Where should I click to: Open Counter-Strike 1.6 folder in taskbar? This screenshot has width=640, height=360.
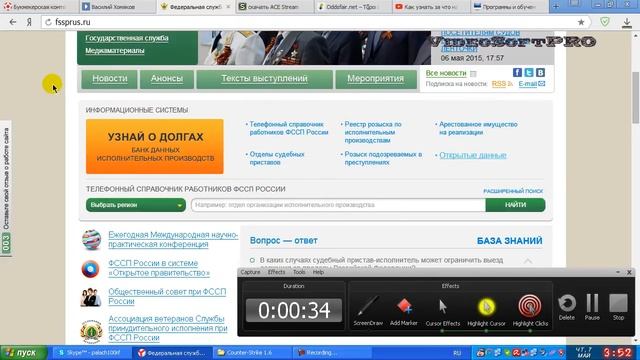(x=252, y=353)
